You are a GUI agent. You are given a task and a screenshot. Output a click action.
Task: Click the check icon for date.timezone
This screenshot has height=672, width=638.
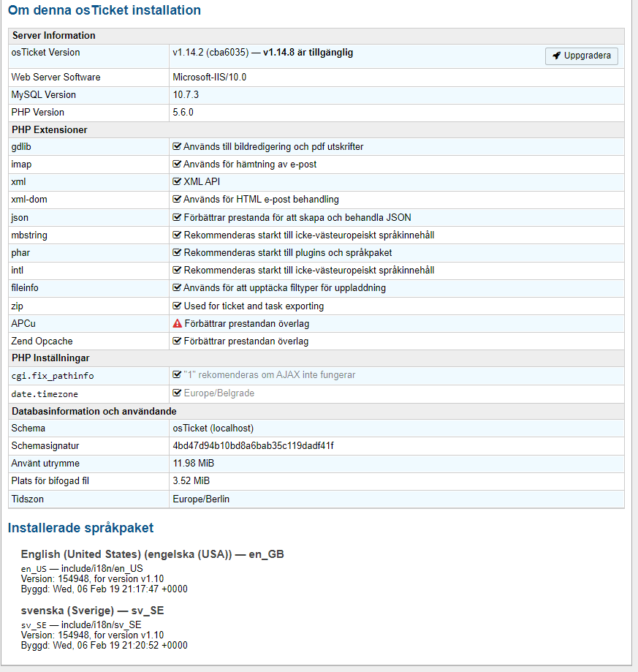pyautogui.click(x=177, y=393)
